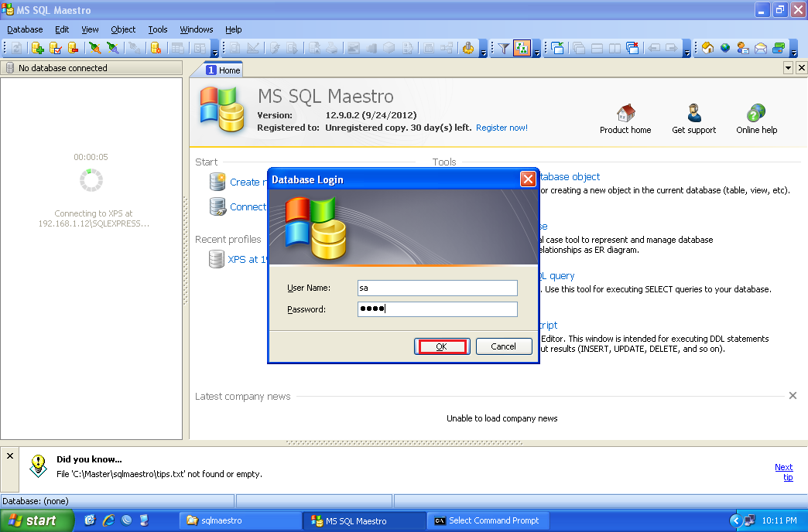Click the Create Database gear-cylinder toolbar icon
This screenshot has height=532, width=808.
[x=156, y=49]
